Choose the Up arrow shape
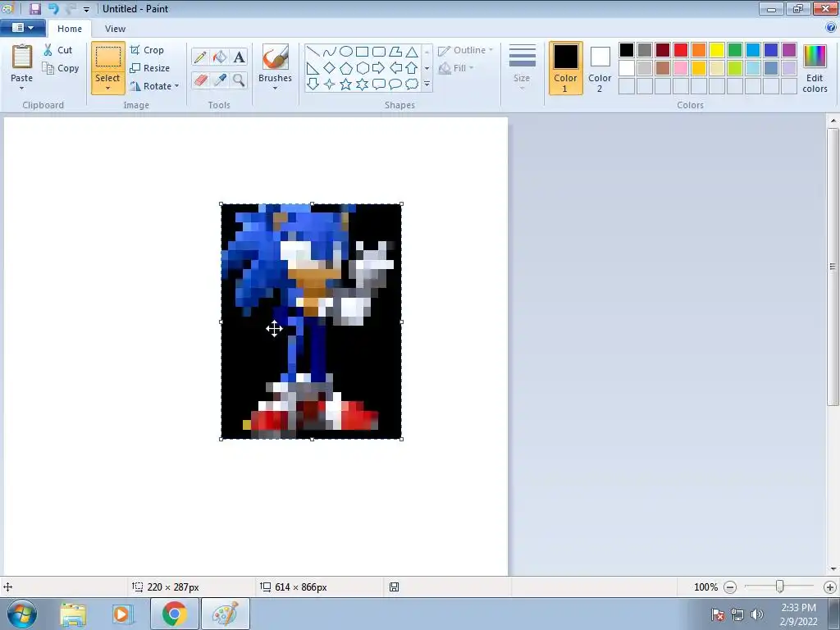Viewport: 840px width, 630px height. click(412, 68)
